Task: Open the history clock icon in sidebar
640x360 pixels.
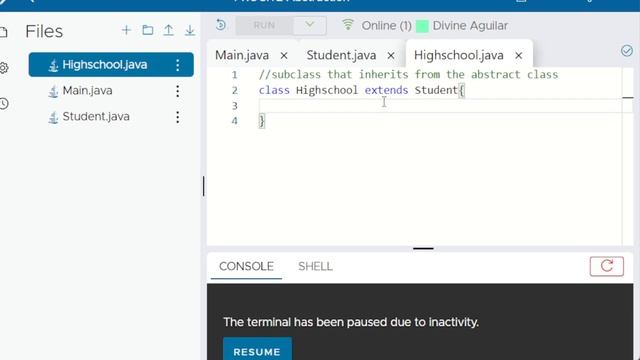Action: (x=4, y=104)
